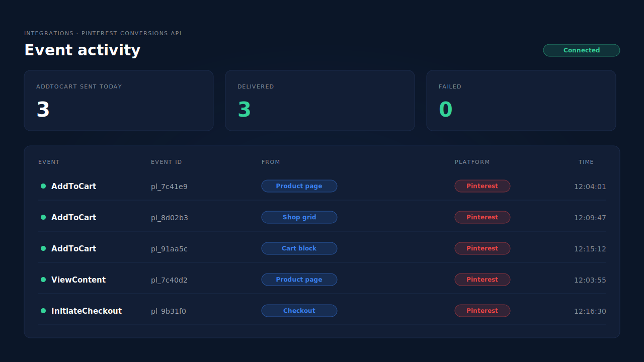644x362 pixels.
Task: Click the Connected status badge
Action: coord(582,50)
